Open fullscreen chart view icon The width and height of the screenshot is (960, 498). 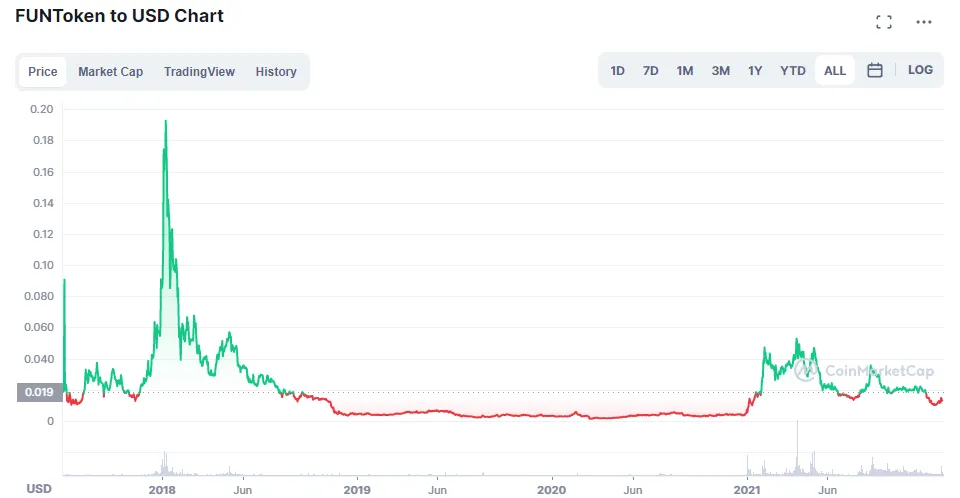[x=883, y=22]
